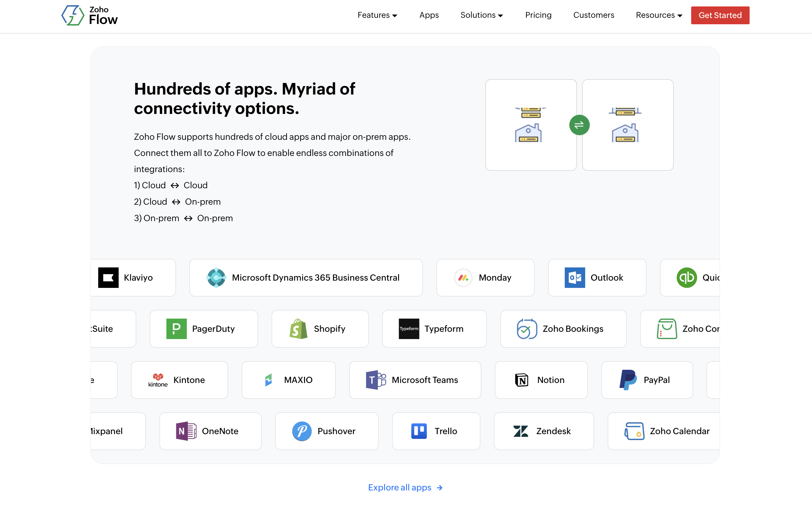This screenshot has width=812, height=509.
Task: Expand the Solutions dropdown menu
Action: [x=482, y=15]
